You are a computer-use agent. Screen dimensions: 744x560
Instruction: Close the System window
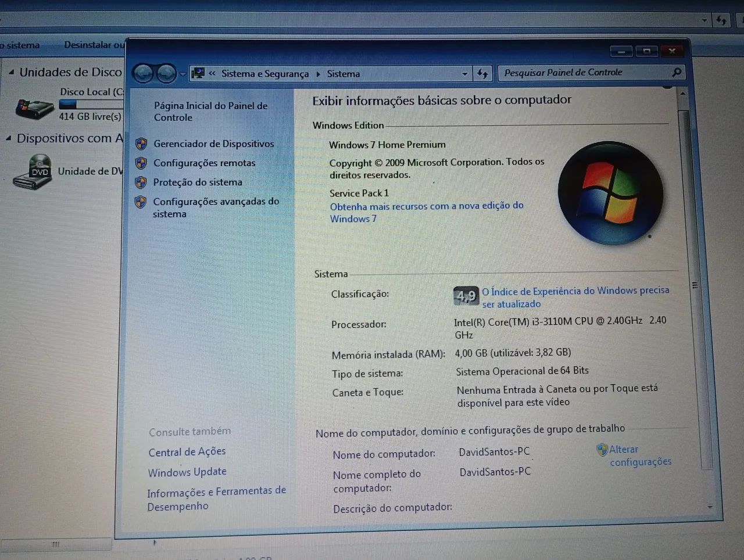(x=672, y=51)
